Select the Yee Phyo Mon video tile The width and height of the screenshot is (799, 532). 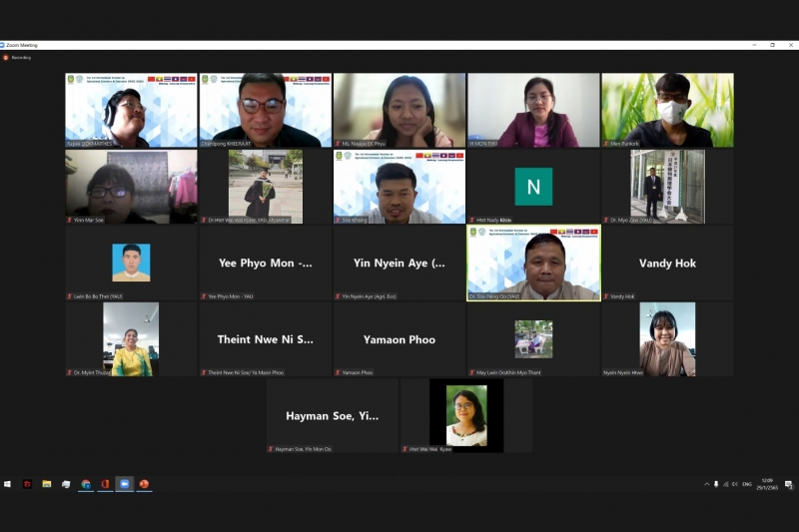coord(266,263)
